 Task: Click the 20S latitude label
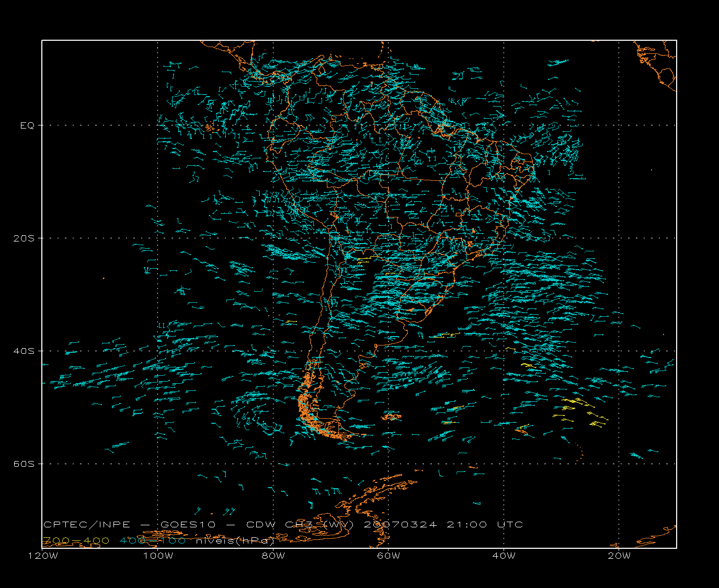(x=24, y=238)
